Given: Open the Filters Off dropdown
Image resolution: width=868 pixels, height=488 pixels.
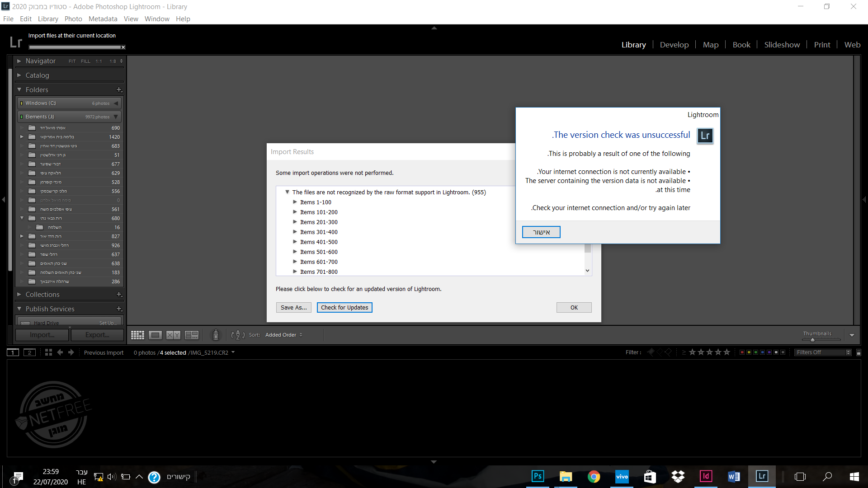Looking at the screenshot, I should pos(823,352).
